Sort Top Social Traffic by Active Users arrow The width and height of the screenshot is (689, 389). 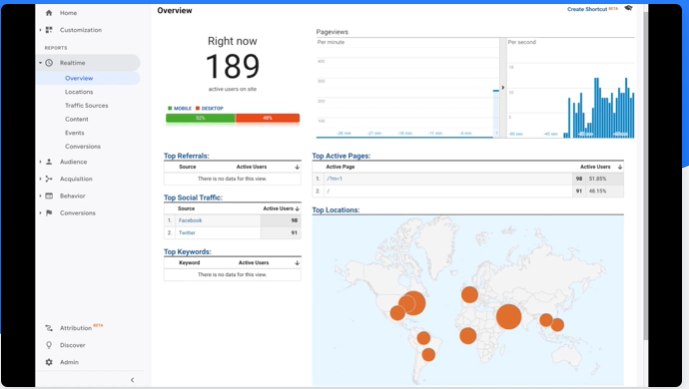pos(297,209)
